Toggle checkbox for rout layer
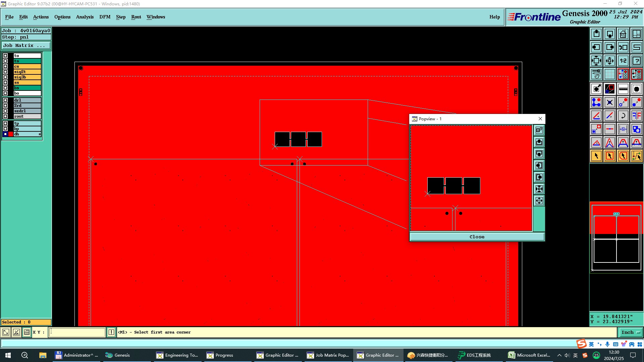This screenshot has width=644, height=362. coord(5,116)
